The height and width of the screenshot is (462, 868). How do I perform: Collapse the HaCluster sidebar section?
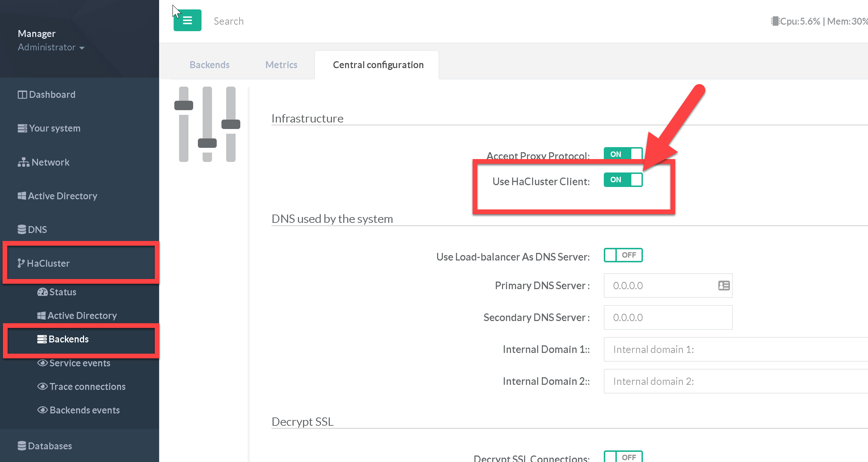click(x=48, y=263)
